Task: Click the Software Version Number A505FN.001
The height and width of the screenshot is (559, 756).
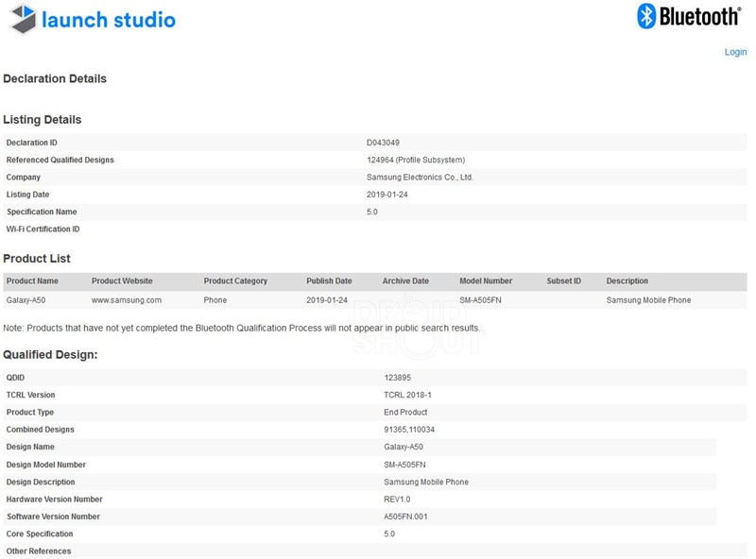Action: [x=406, y=517]
